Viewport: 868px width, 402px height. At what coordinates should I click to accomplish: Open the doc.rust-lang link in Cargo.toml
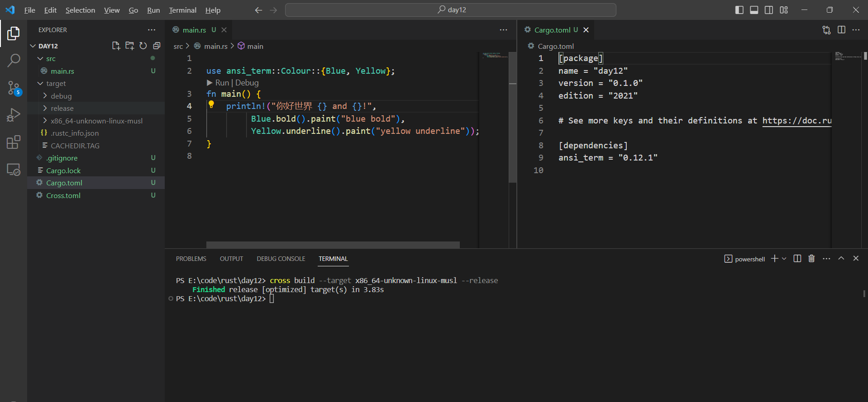click(796, 121)
